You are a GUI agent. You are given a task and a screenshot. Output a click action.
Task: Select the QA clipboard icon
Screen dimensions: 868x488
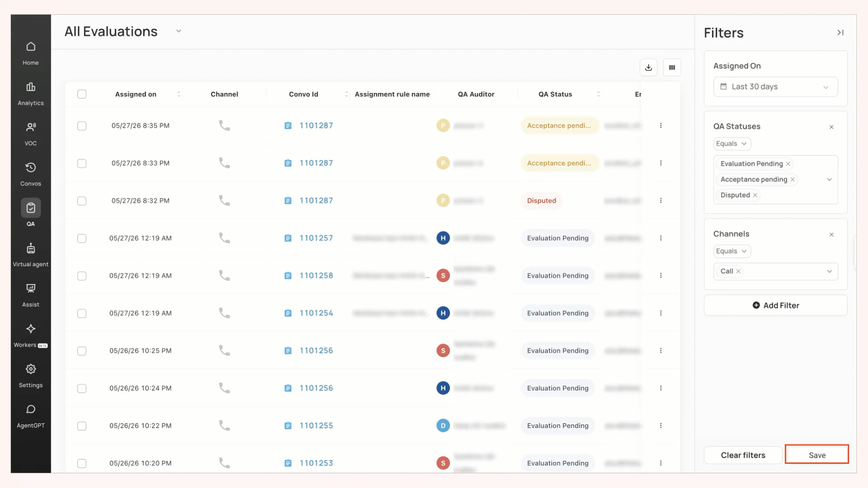tap(30, 208)
